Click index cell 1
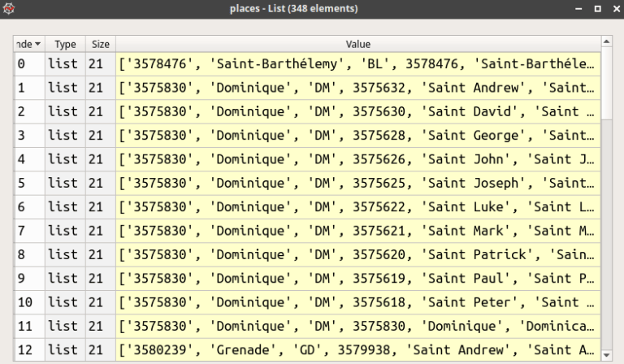Viewport: 624px width, 364px height. (29, 88)
